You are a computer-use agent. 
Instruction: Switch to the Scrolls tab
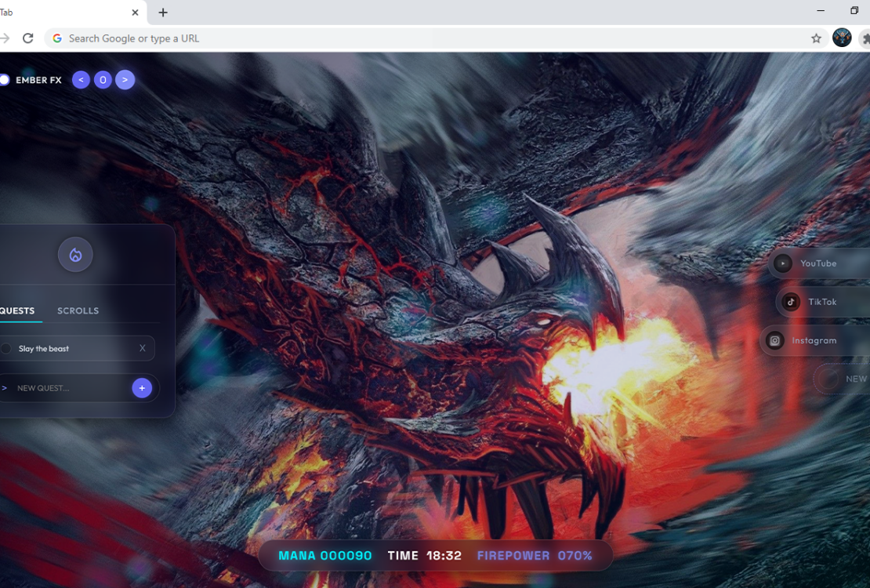[78, 311]
